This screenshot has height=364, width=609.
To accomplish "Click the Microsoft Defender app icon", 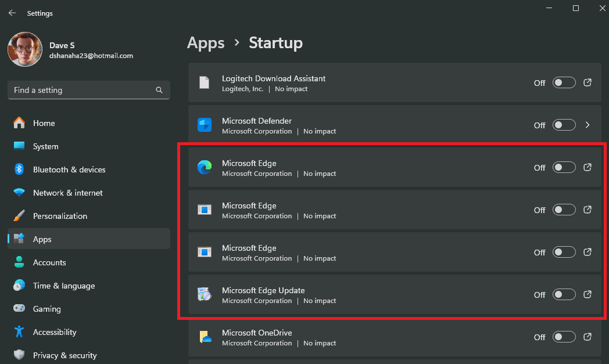I will [x=205, y=125].
